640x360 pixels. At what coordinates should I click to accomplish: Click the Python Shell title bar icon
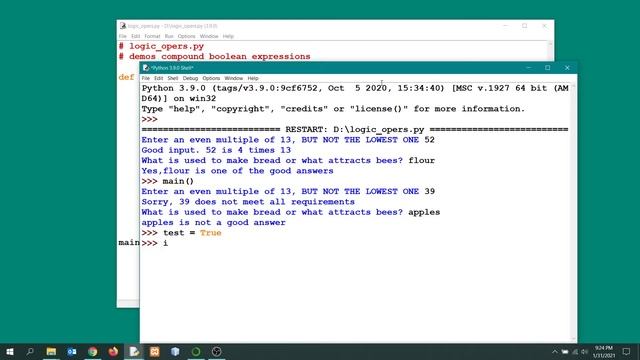pos(146,68)
